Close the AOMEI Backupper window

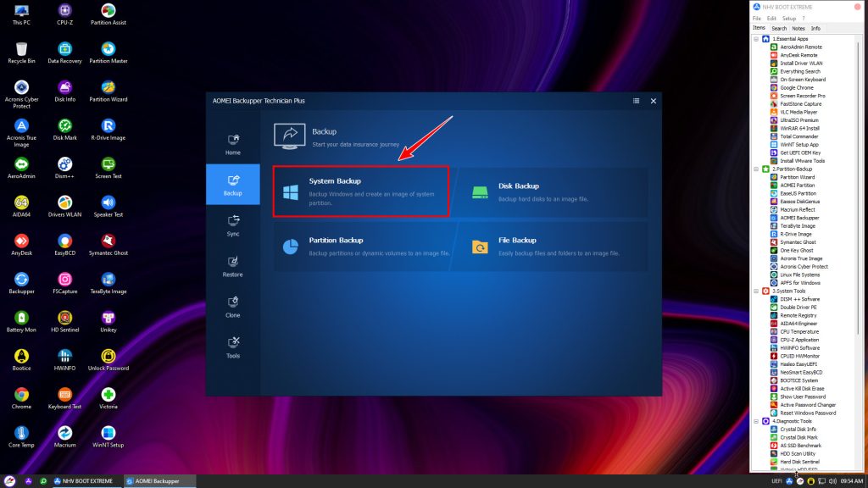click(x=654, y=101)
